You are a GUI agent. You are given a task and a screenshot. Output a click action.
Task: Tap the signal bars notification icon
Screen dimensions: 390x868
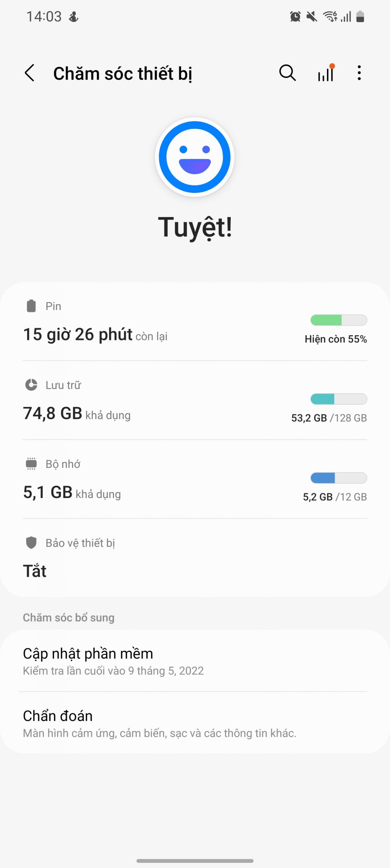coord(326,73)
